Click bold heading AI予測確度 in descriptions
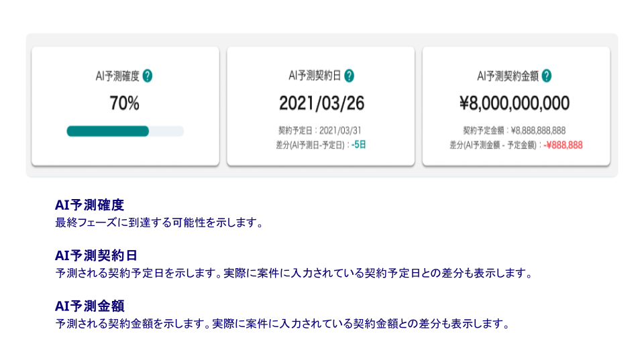This screenshot has width=644, height=362. [89, 204]
